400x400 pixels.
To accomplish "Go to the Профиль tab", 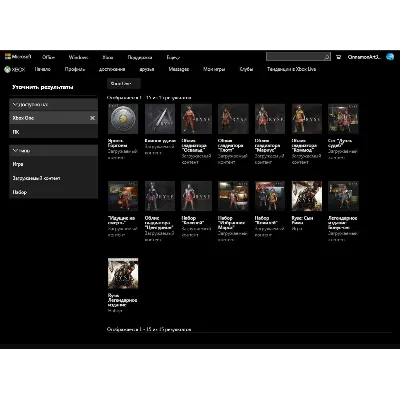I will click(x=75, y=69).
